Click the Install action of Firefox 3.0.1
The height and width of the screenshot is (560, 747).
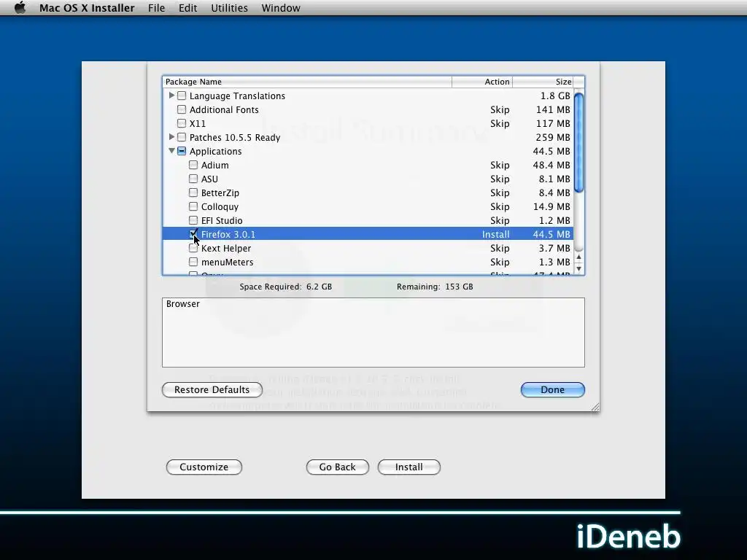pyautogui.click(x=495, y=234)
